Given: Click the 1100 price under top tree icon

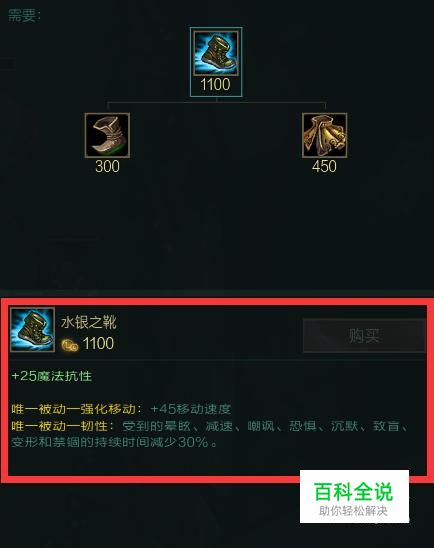Looking at the screenshot, I should [215, 85].
